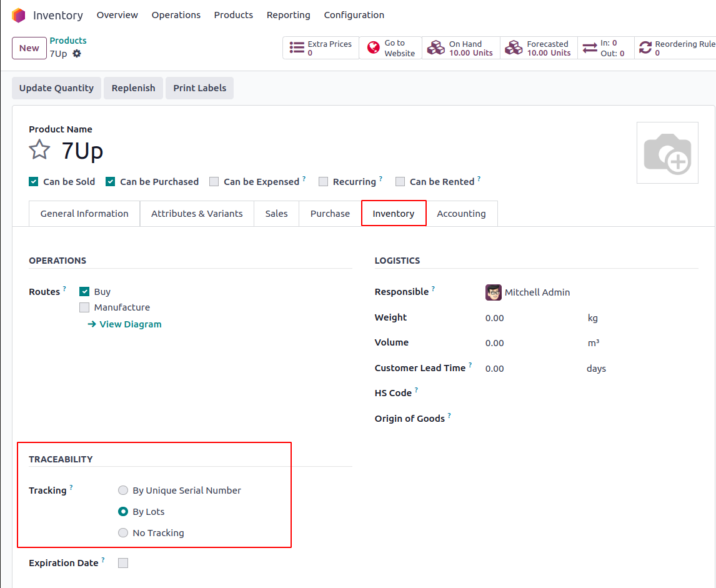This screenshot has width=716, height=588.
Task: Create a new product with New button
Action: point(29,48)
